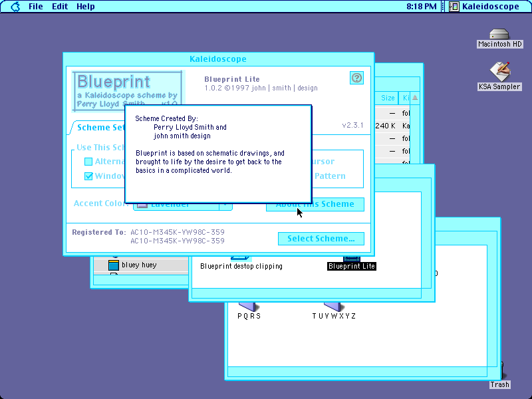Screen dimensions: 532x399
Task: Open the Macintosh HD drive icon
Action: tap(499, 35)
